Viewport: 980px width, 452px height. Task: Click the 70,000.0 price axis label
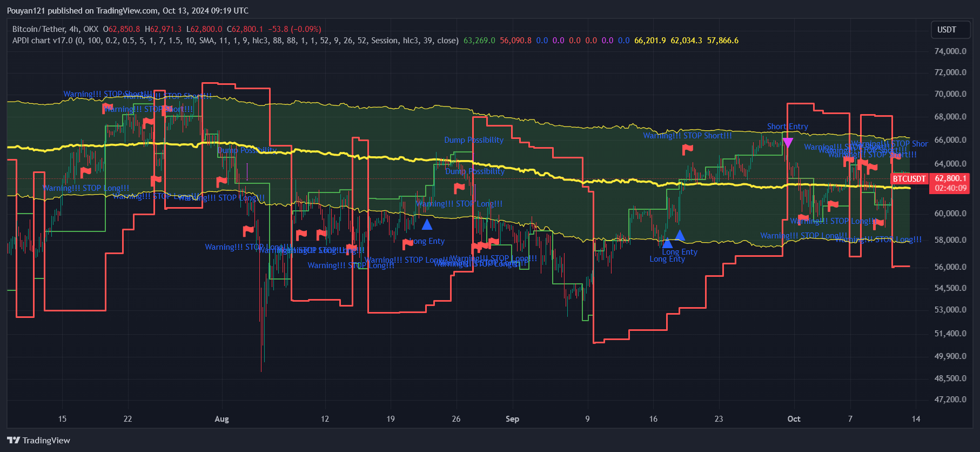[x=950, y=94]
